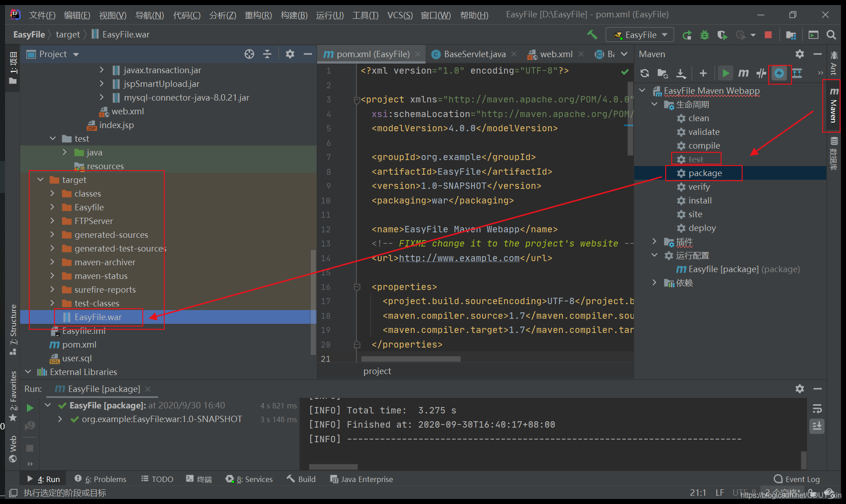This screenshot has height=504, width=846.
Task: Toggle scroll to end in Run console
Action: [817, 427]
